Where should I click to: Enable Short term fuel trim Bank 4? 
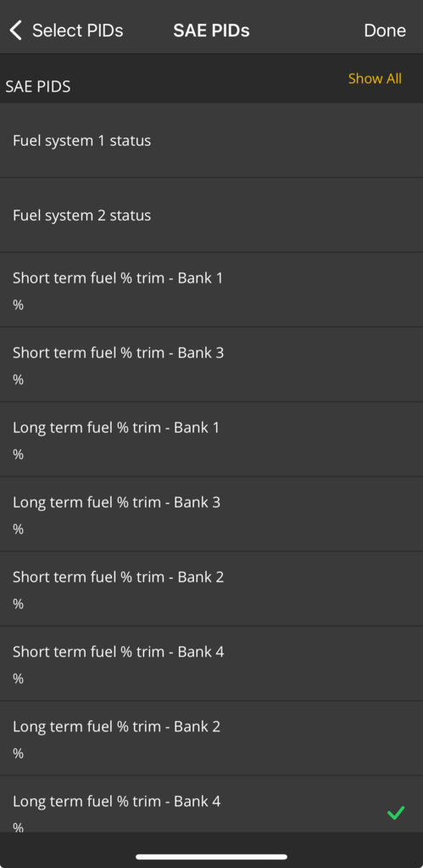(211, 664)
